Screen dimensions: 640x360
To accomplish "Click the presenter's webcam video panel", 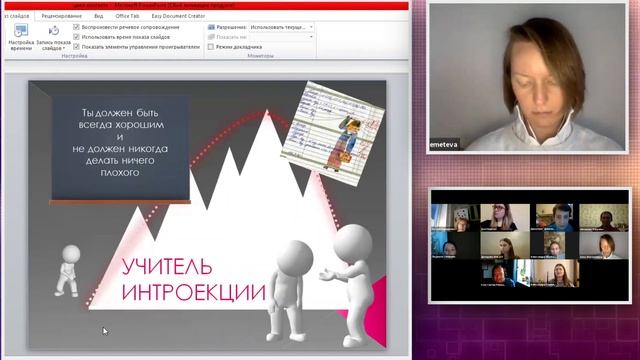I will point(527,77).
